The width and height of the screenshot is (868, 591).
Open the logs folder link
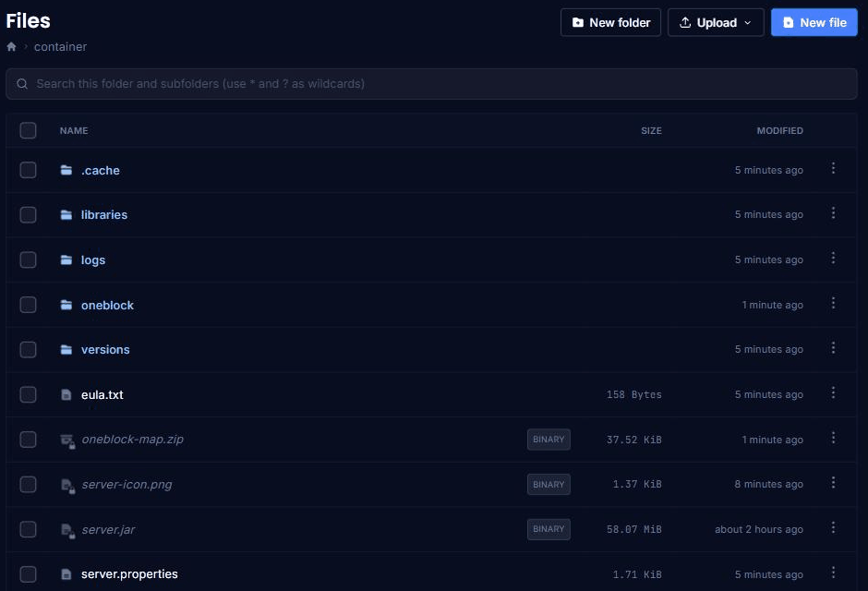click(x=93, y=260)
